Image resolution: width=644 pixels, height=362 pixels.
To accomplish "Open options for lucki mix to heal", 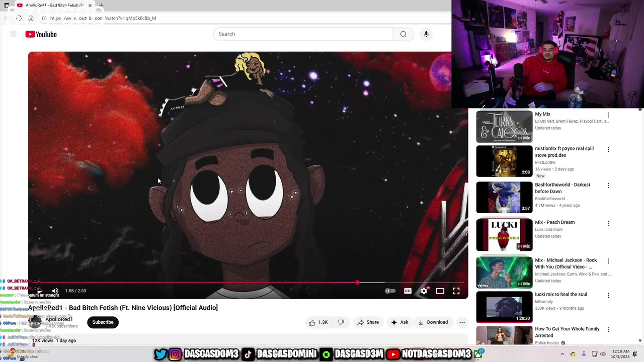I will (x=608, y=295).
